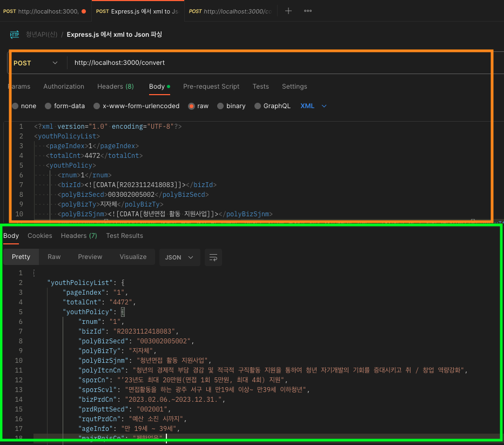This screenshot has height=445, width=504.
Task: Click the "ageInfo" response line
Action: pyautogui.click(x=129, y=429)
